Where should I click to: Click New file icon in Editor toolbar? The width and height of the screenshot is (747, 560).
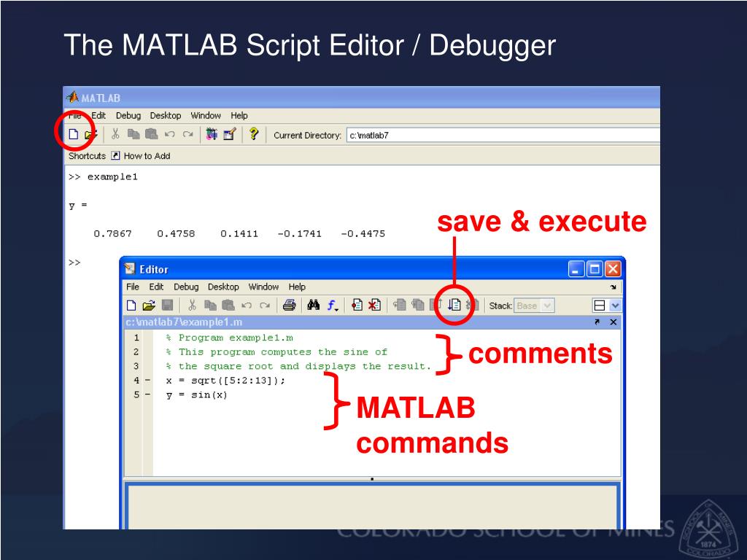131,306
